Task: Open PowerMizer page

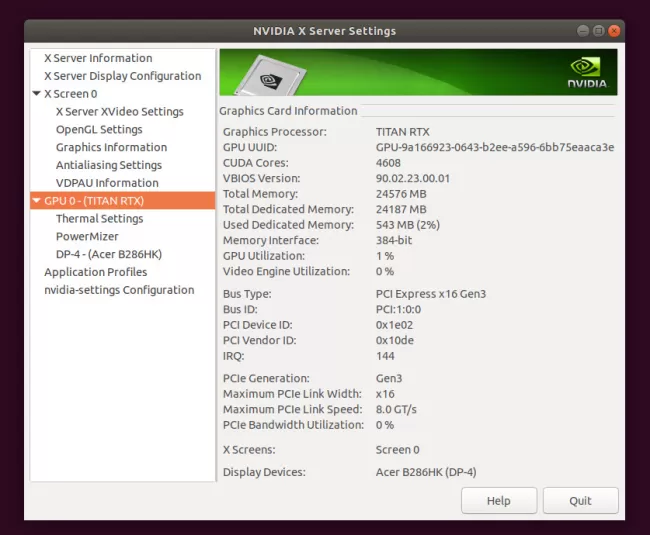Action: pos(87,236)
